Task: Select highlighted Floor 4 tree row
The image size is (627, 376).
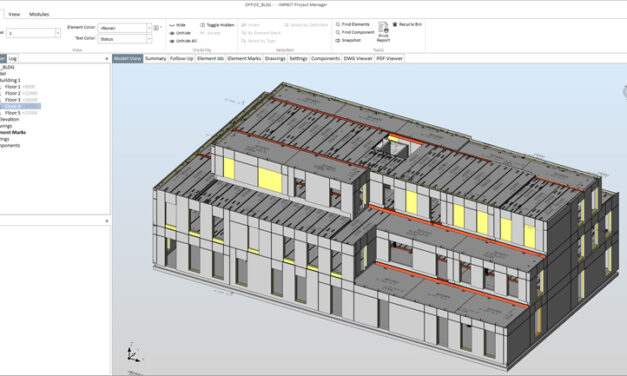Action: point(20,106)
